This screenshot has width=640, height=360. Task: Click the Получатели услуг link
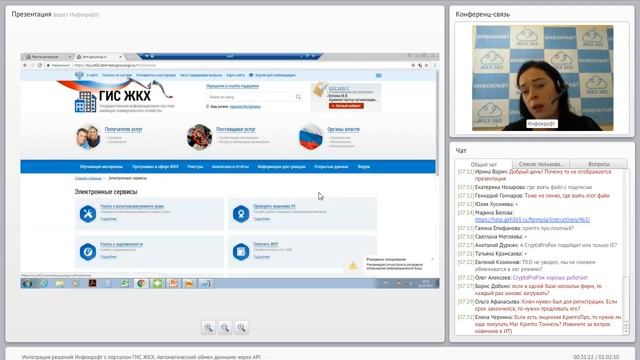[x=124, y=129]
